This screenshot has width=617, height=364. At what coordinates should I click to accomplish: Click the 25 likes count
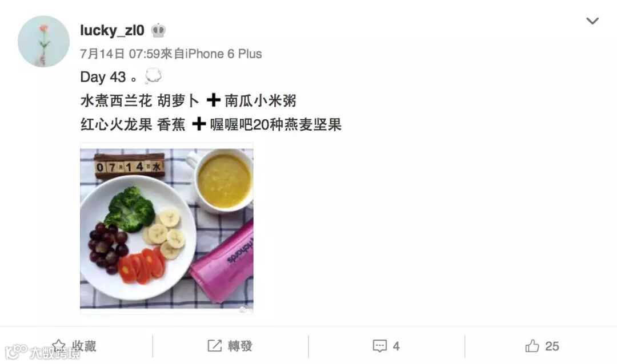pos(552,346)
